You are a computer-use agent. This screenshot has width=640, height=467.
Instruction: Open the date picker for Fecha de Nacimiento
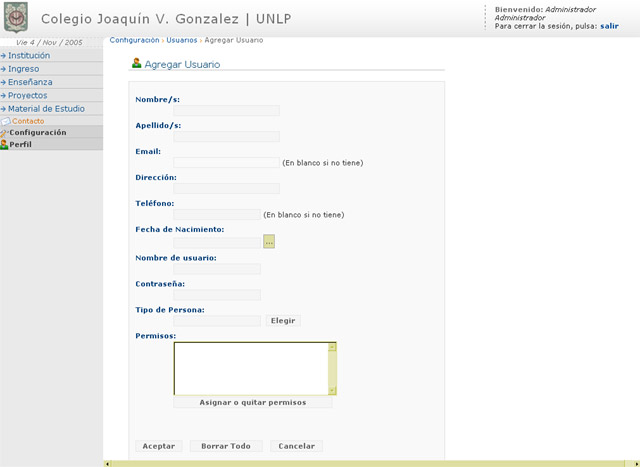[x=269, y=242]
